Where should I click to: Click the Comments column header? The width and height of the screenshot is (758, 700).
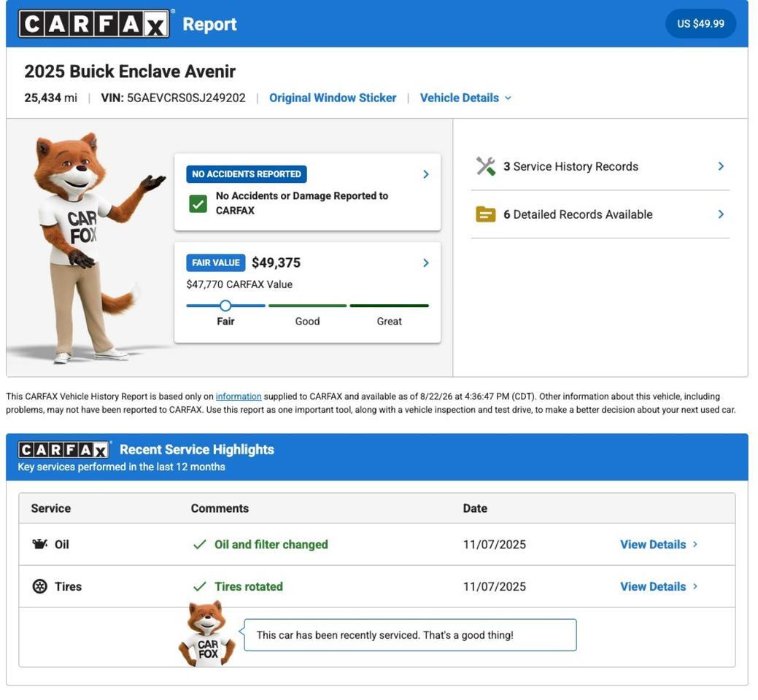220,508
